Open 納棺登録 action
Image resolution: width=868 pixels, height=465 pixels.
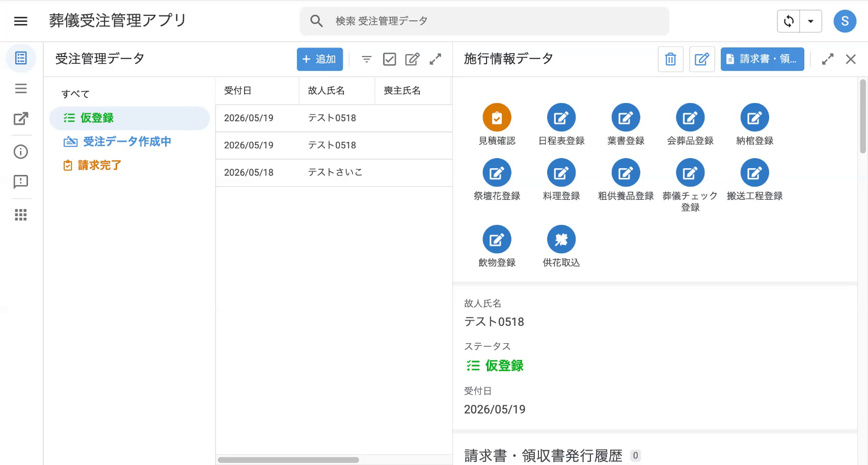click(754, 118)
